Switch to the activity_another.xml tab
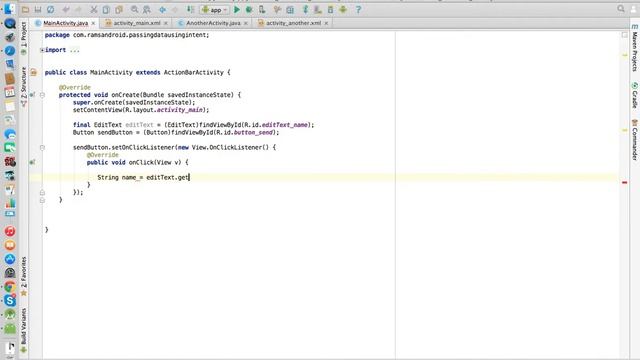The width and height of the screenshot is (640, 360). [293, 23]
